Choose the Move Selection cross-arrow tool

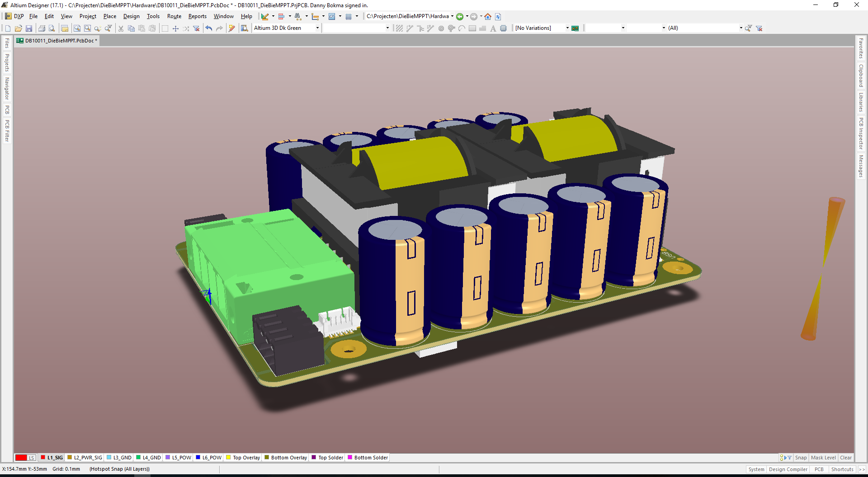[x=175, y=28]
